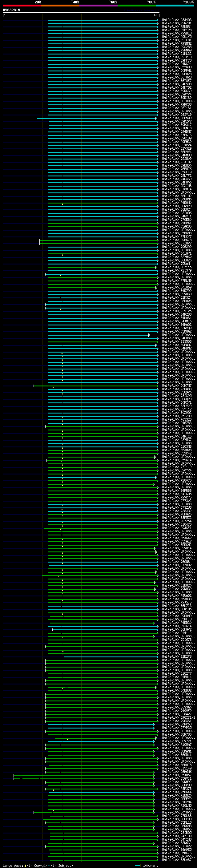Select hit label UniRef100_O01869
The height and width of the screenshot is (868, 197).
click(177, 287)
